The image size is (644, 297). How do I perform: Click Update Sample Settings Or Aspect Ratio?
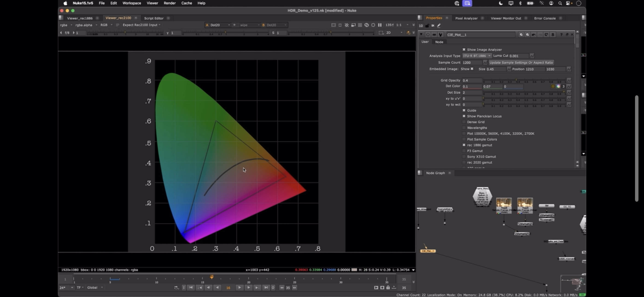coord(521,63)
